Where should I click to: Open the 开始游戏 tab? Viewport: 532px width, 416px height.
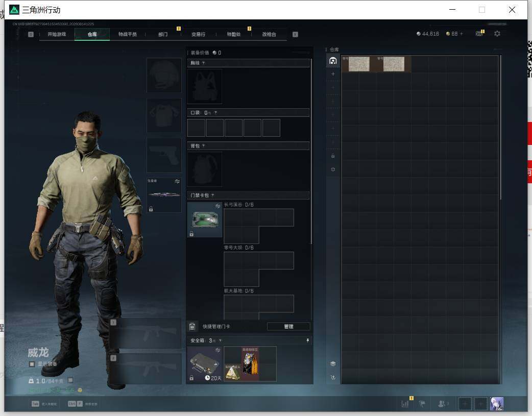[57, 34]
